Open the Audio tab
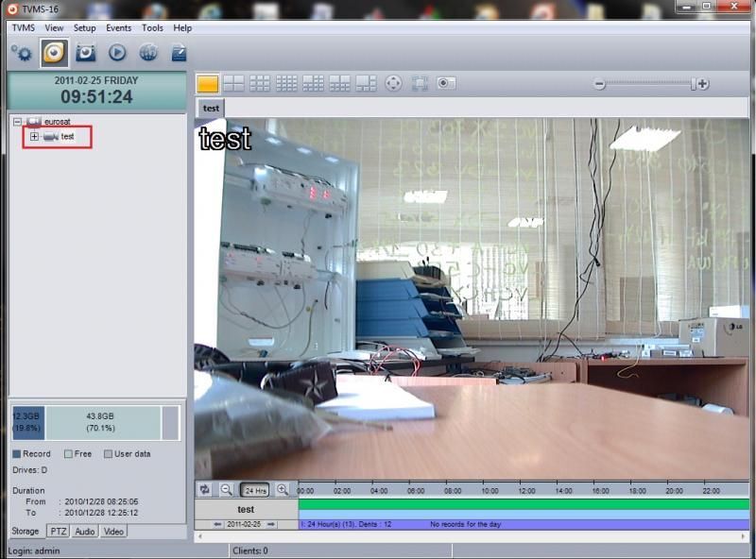756x559 pixels. tap(85, 532)
